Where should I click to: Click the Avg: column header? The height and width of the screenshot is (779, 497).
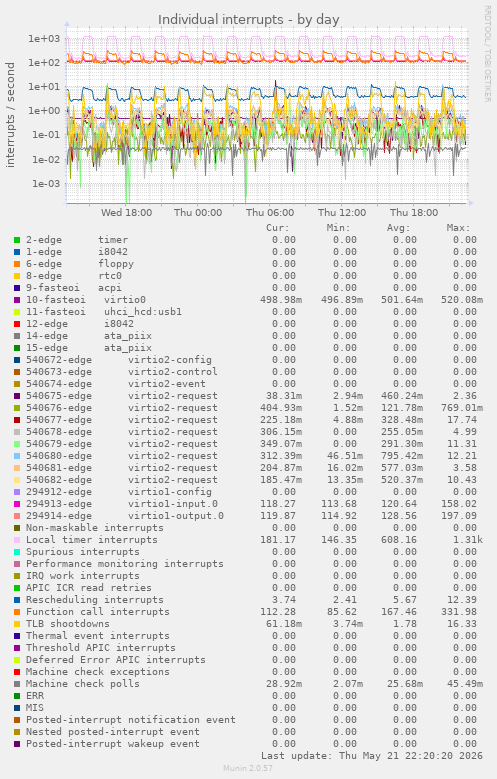click(399, 228)
